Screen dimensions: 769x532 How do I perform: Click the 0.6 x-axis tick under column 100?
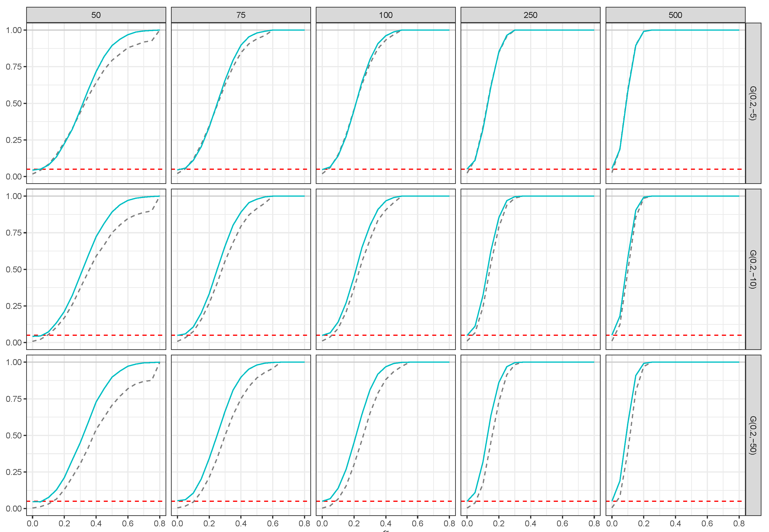point(418,523)
